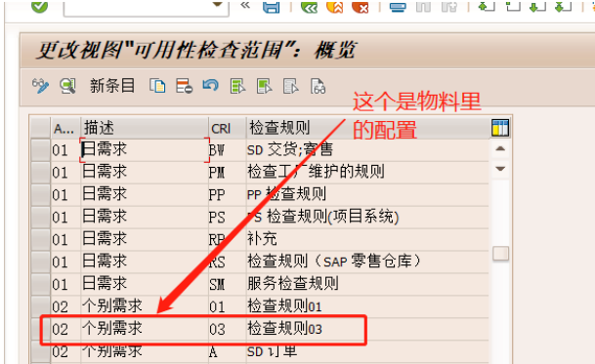Click the table scroll-up arrow
The height and width of the screenshot is (364, 595).
(x=500, y=148)
